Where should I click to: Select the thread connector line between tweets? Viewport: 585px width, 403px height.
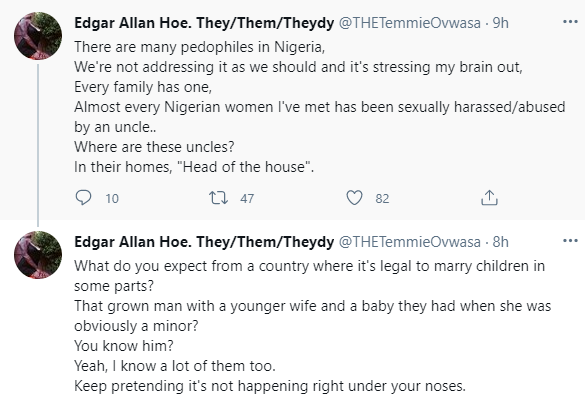click(x=38, y=145)
